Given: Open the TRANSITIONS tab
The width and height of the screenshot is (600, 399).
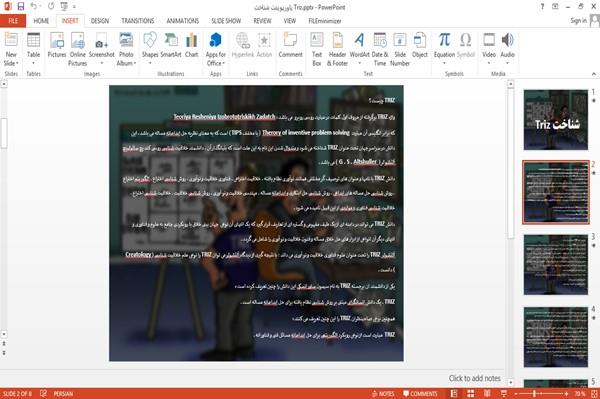Looking at the screenshot, I should pos(138,21).
